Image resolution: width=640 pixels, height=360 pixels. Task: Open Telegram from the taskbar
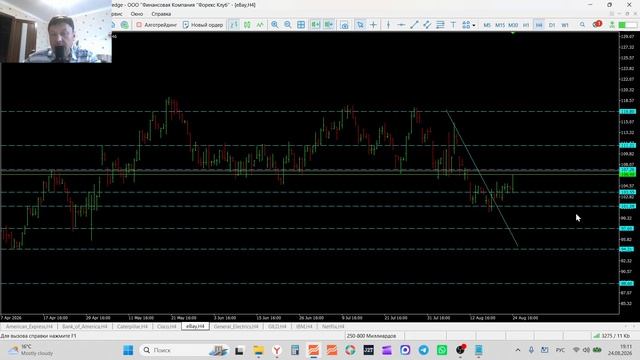click(424, 350)
